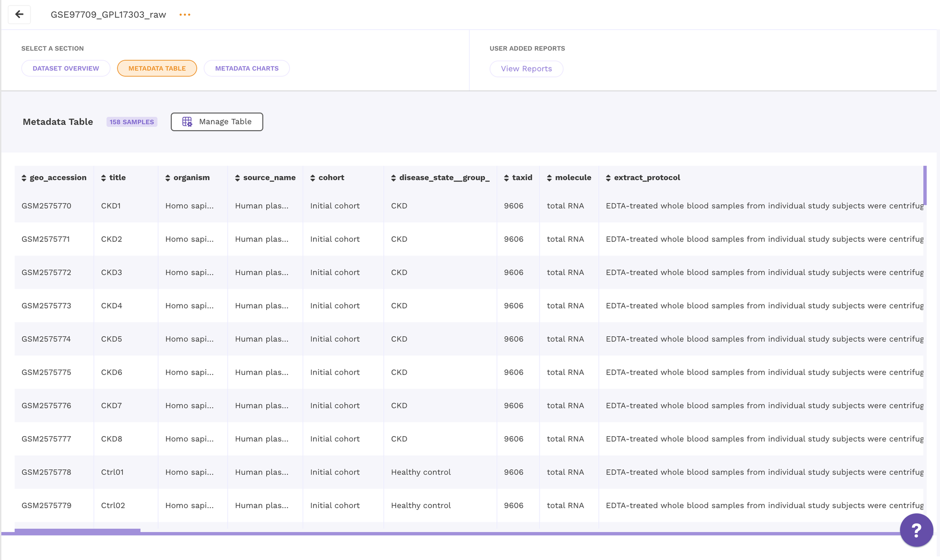The height and width of the screenshot is (560, 940).
Task: Sort by disease_state_group column arrows
Action: (x=394, y=178)
